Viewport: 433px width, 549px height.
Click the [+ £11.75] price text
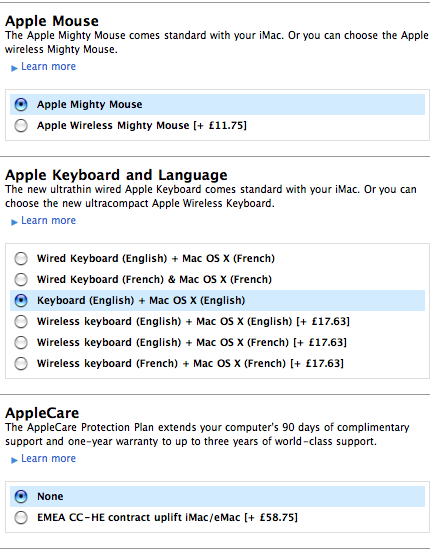point(220,125)
